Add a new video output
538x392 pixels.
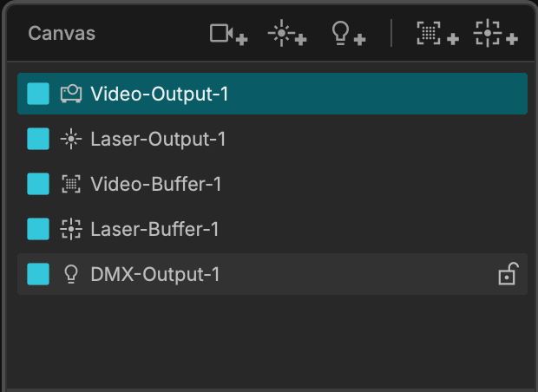point(228,34)
